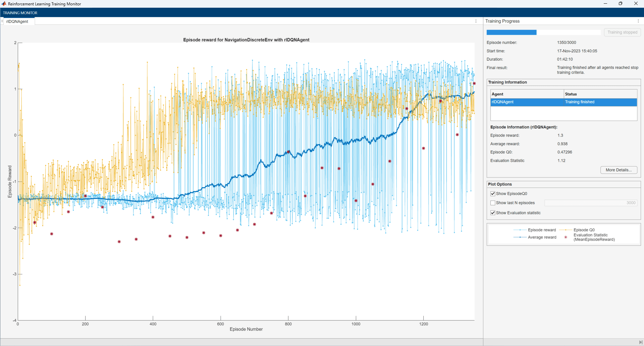Click the Training stopped button

pos(622,32)
